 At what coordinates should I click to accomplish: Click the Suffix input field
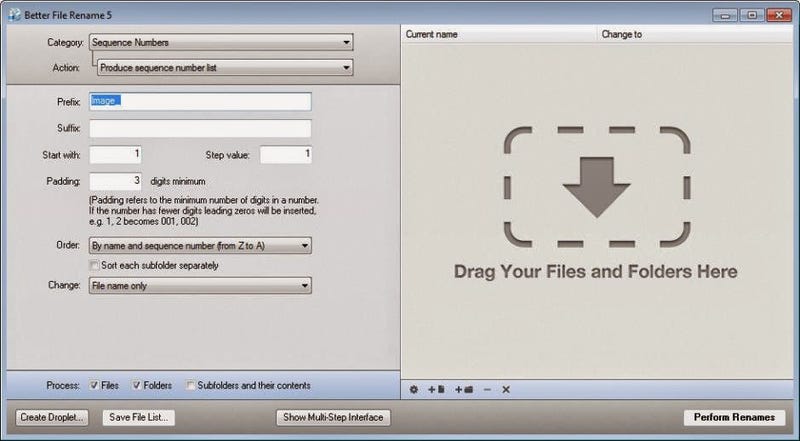(x=200, y=128)
